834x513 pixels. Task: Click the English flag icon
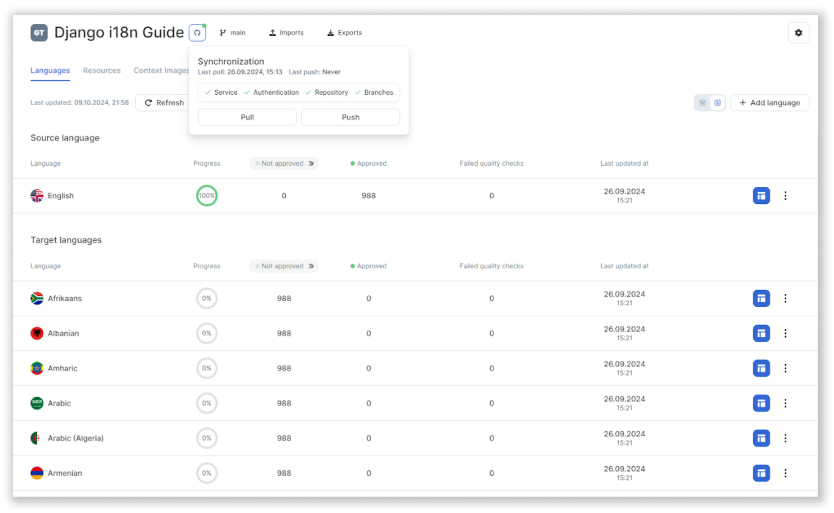point(37,196)
